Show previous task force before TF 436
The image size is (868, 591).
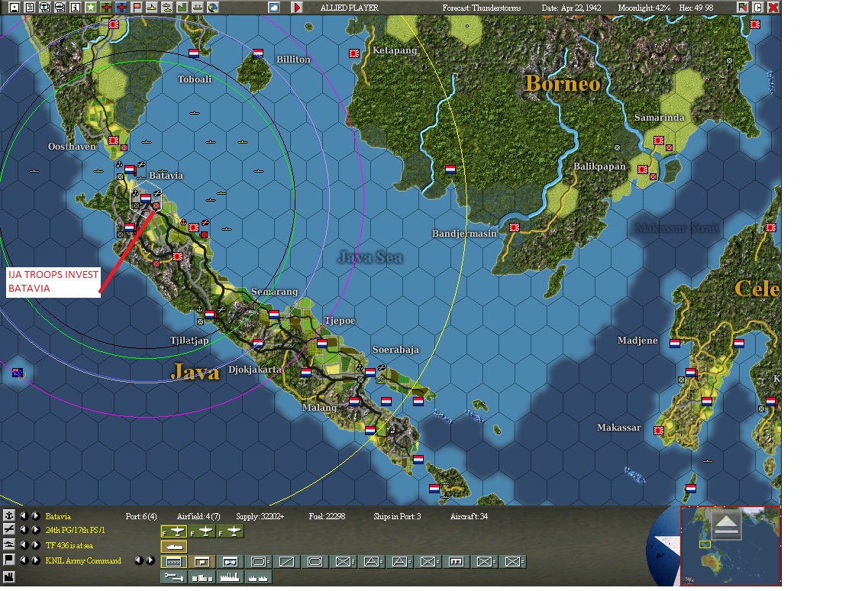click(24, 545)
